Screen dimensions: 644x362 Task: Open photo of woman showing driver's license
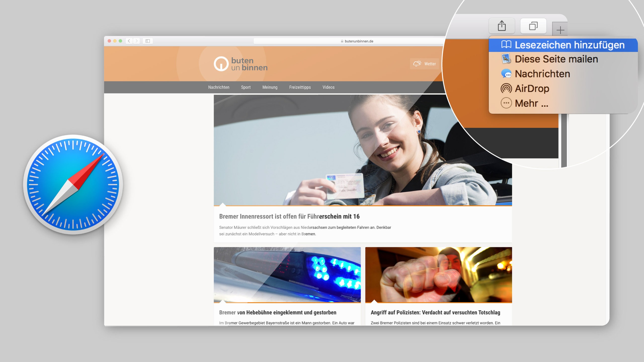[363, 150]
